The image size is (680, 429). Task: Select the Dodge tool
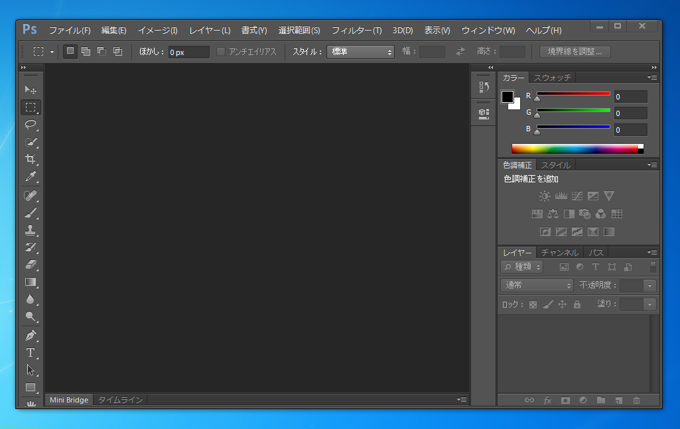(30, 317)
